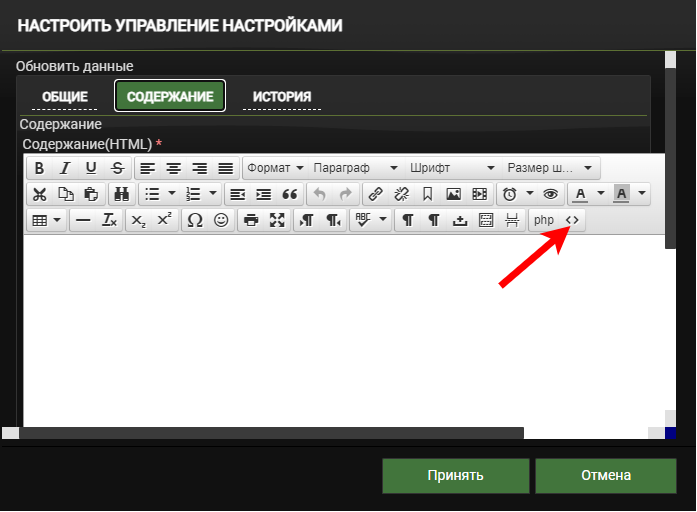This screenshot has width=697, height=512.
Task: Click the print icon
Action: click(x=251, y=220)
